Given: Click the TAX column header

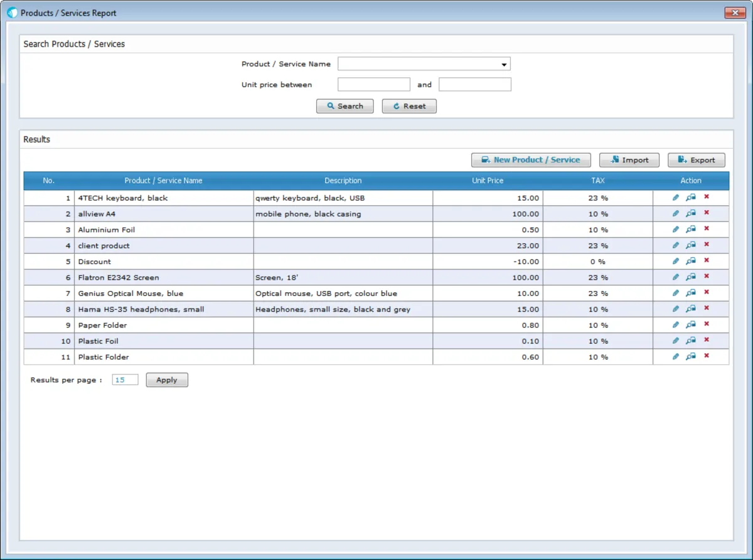Looking at the screenshot, I should 598,181.
